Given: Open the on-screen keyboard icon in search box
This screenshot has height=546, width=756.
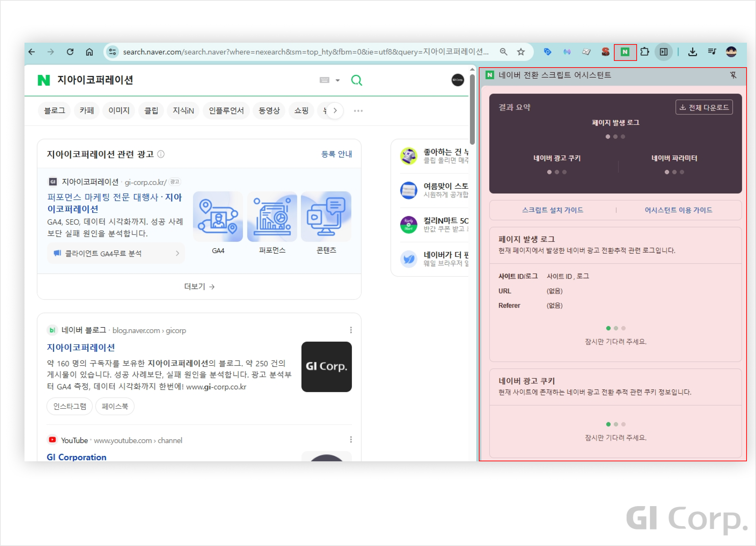Looking at the screenshot, I should coord(324,80).
